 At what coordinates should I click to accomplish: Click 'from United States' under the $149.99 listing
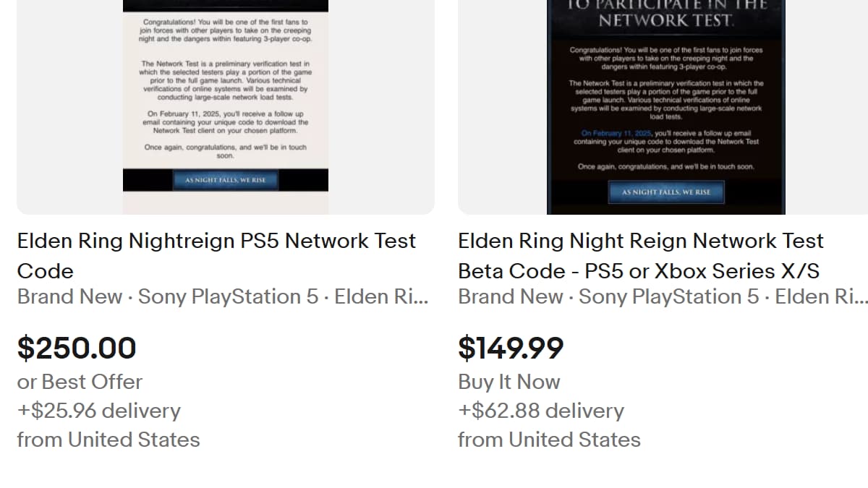pos(549,440)
